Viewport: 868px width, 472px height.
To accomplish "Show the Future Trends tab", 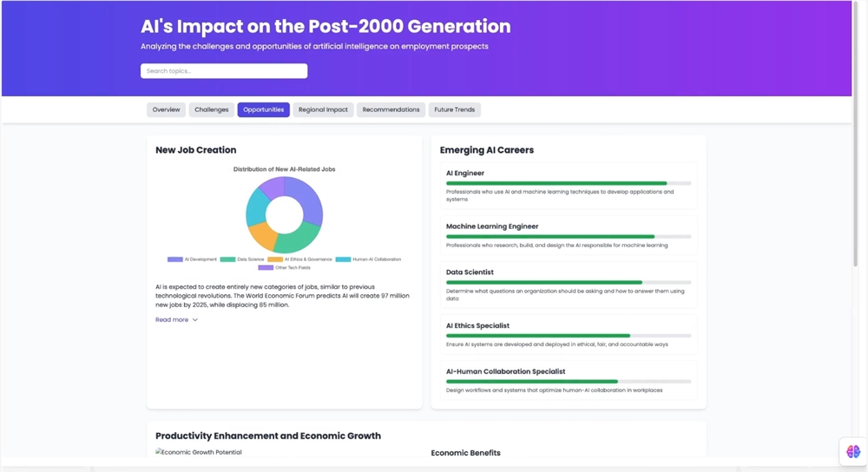I will click(455, 110).
